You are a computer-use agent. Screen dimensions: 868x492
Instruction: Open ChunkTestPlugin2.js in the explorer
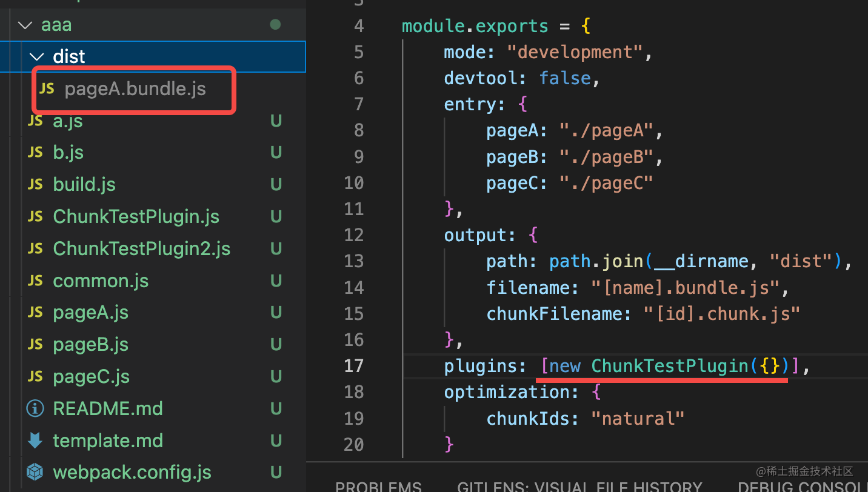click(x=142, y=249)
